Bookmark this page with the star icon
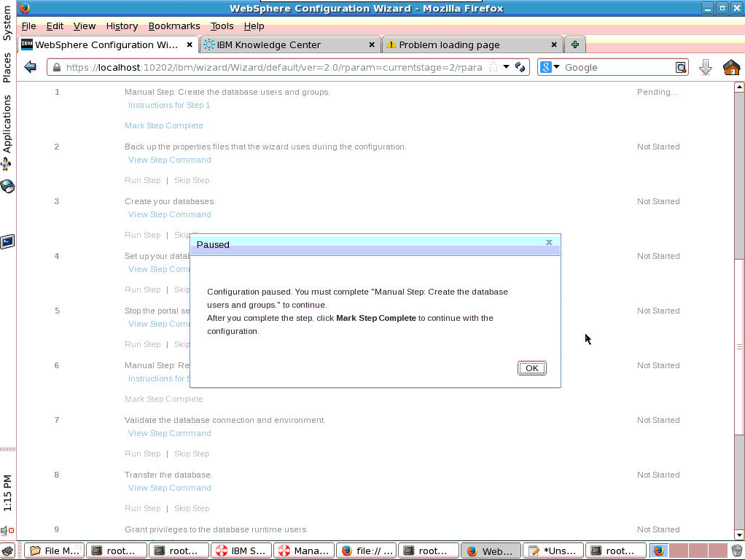 click(x=494, y=67)
